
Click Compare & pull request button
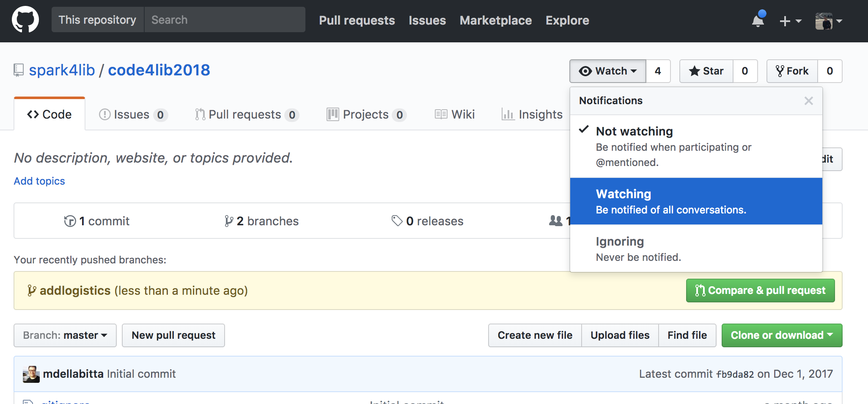coord(760,291)
